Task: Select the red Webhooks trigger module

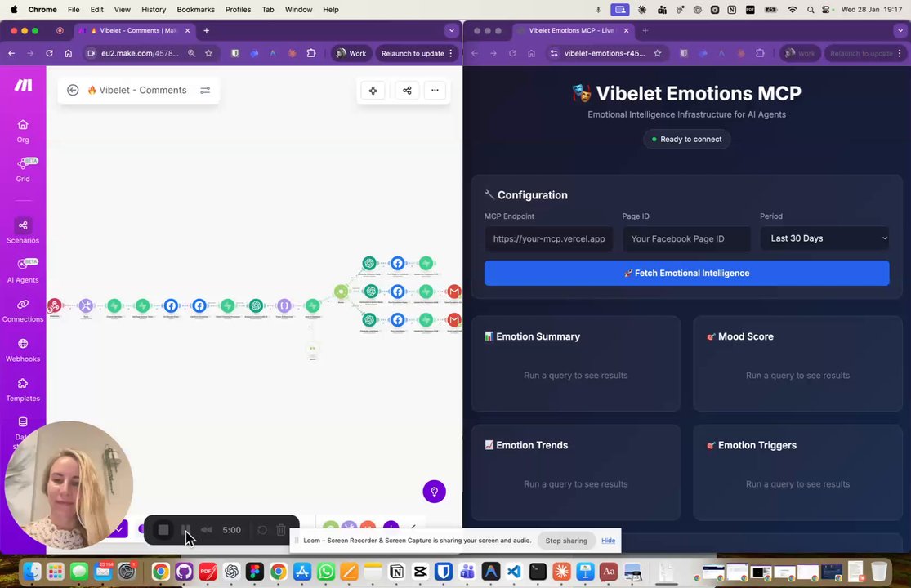Action: click(x=55, y=305)
